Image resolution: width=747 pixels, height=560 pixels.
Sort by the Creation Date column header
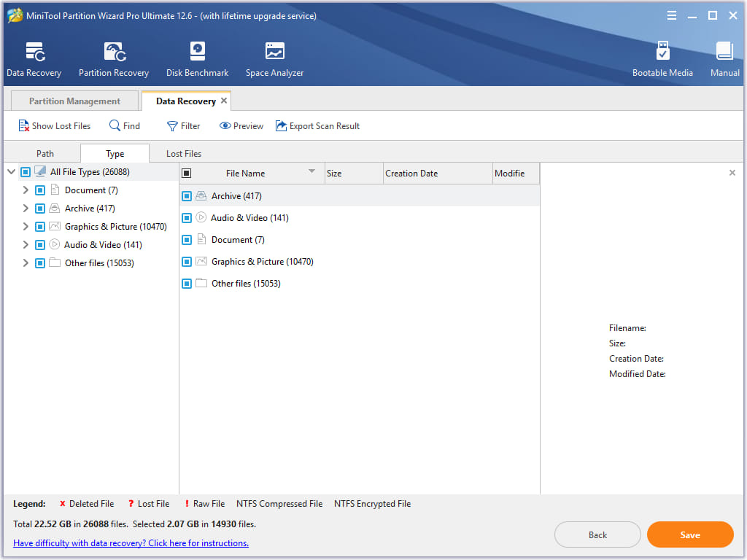tap(438, 174)
